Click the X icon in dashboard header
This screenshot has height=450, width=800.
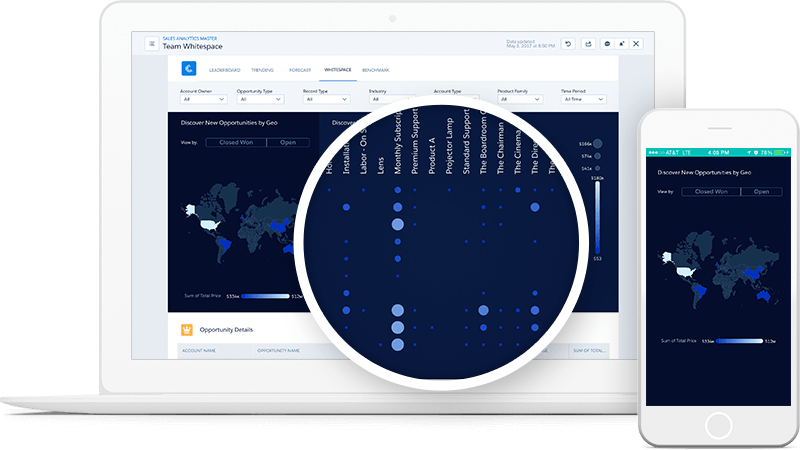click(x=636, y=44)
